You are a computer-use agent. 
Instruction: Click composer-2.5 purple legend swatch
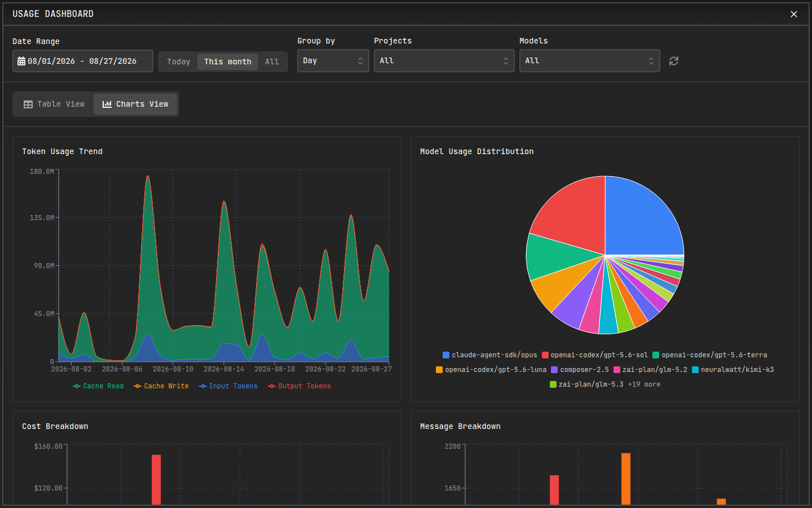pyautogui.click(x=554, y=370)
